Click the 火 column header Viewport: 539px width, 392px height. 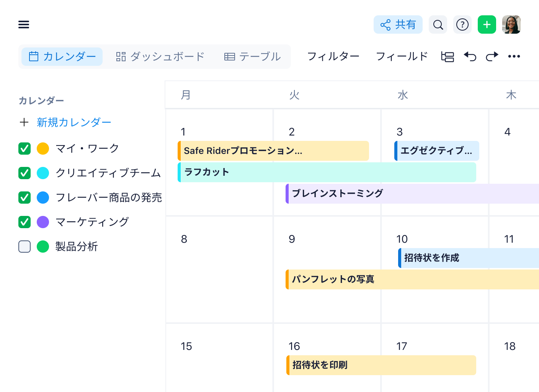294,95
